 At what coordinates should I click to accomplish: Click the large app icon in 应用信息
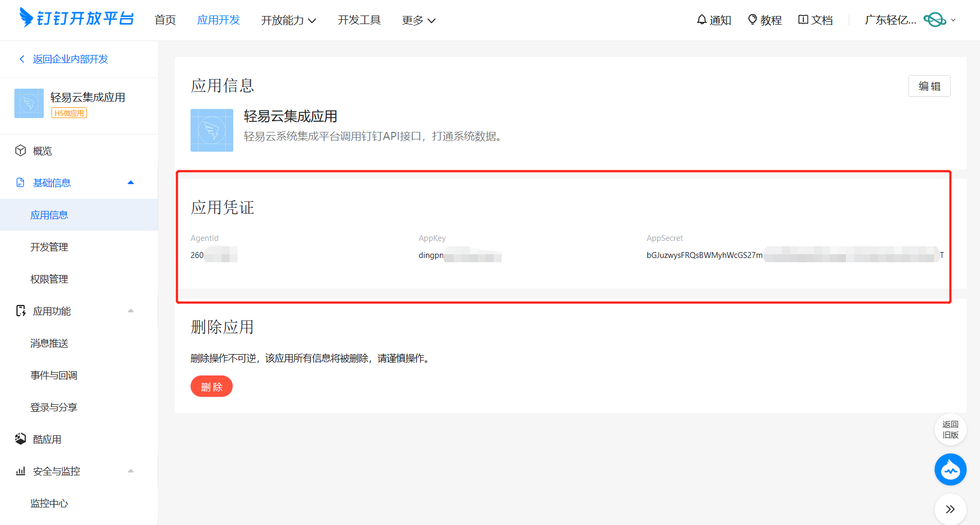[x=212, y=130]
